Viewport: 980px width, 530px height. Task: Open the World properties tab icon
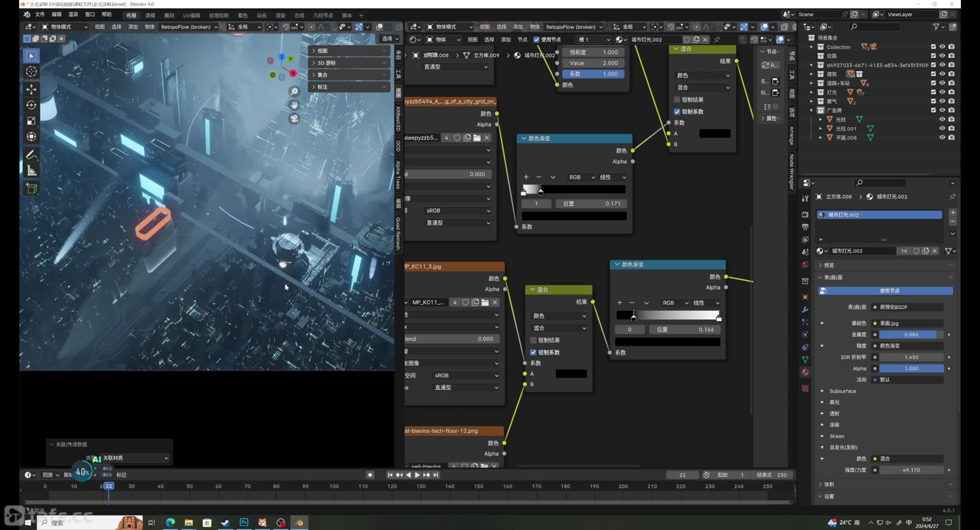click(805, 265)
